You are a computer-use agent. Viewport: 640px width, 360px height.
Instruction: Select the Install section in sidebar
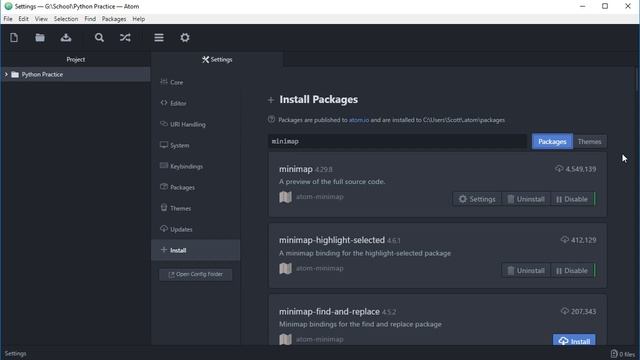pyautogui.click(x=196, y=250)
